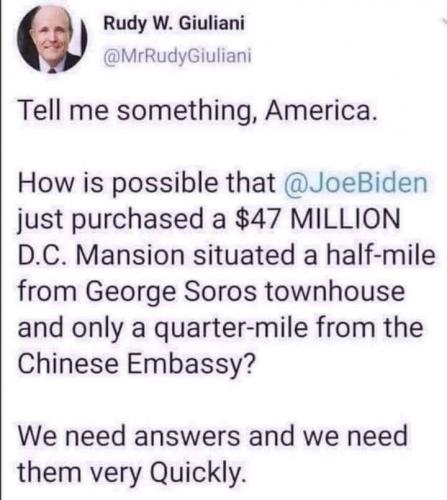
Task: Click the word 'Quickly.' ending the tweet
Action: [x=199, y=473]
